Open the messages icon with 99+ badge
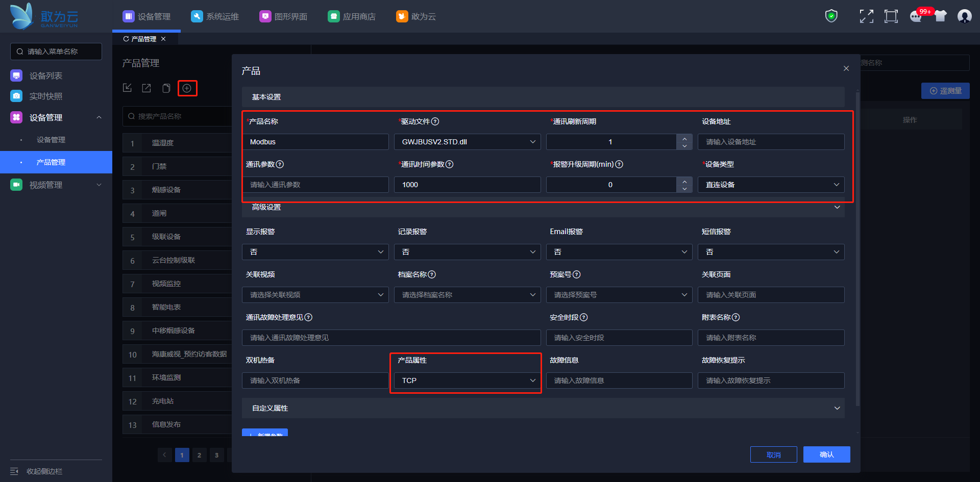980x482 pixels. click(916, 16)
